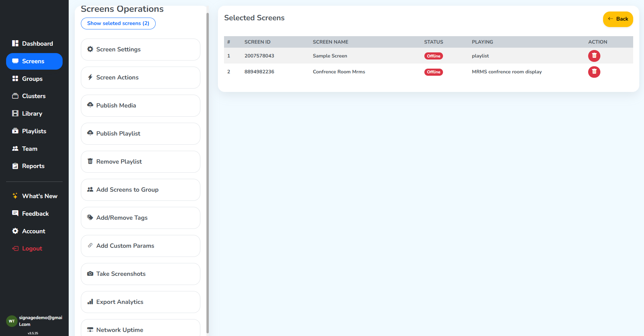Choose the Export Analytics operation

(140, 302)
